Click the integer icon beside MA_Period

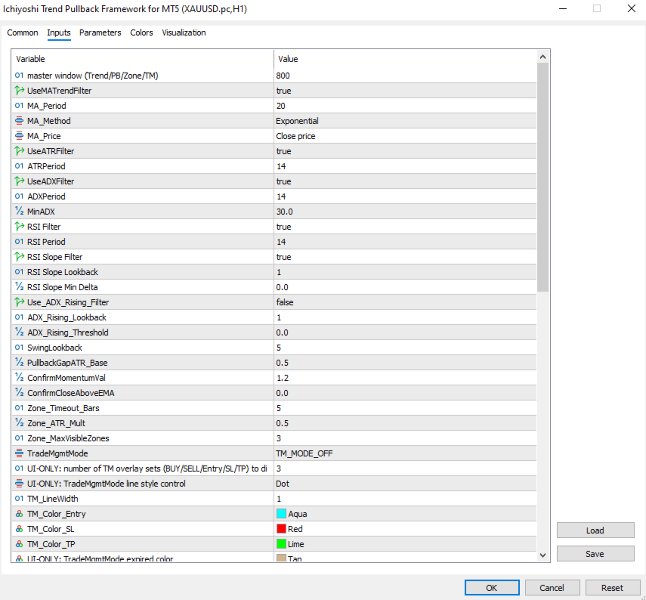19,106
